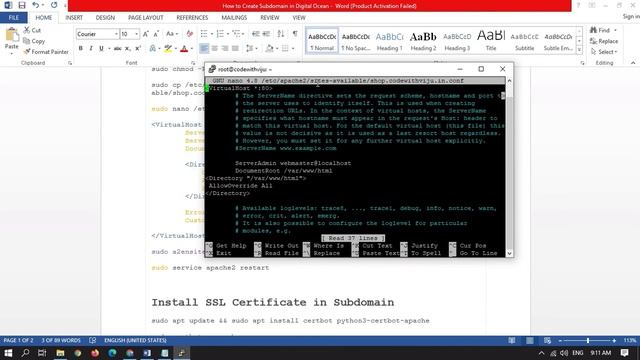Viewport: 640px width, 360px height.
Task: Click the volume icon in system tray
Action: pyautogui.click(x=564, y=353)
